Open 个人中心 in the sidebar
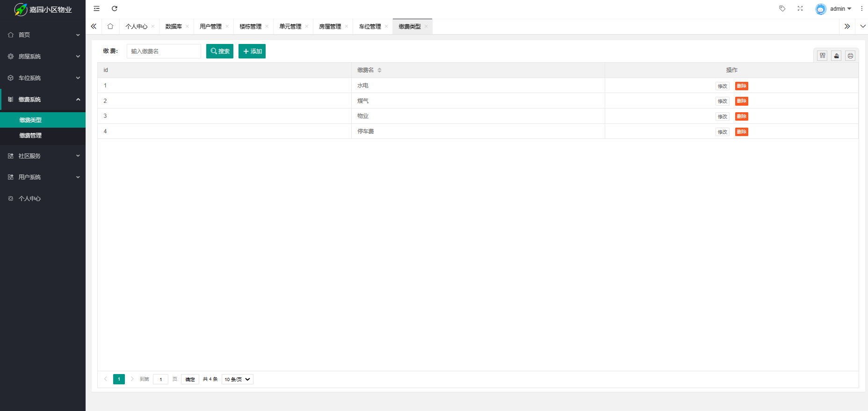 point(43,199)
